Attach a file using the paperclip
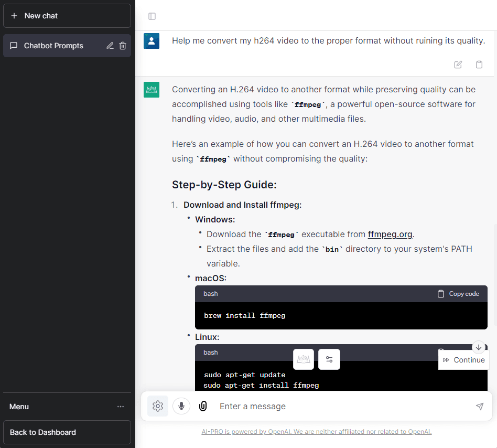 tap(203, 406)
